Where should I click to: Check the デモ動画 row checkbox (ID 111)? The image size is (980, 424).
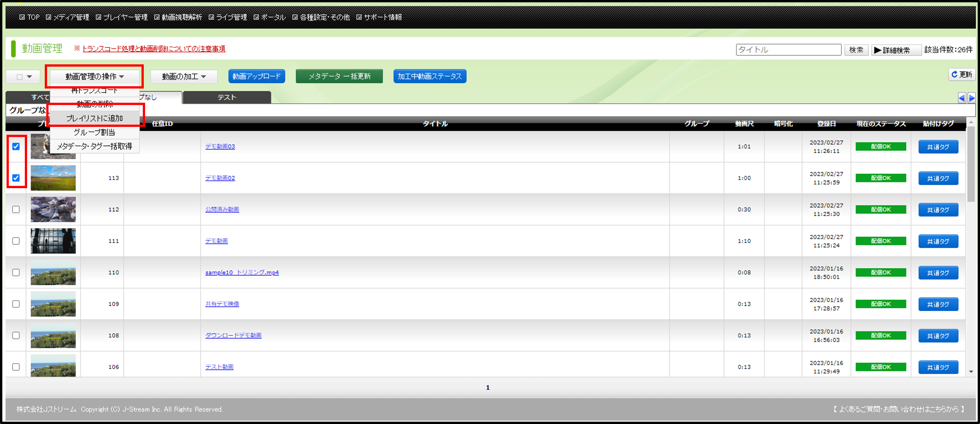(x=16, y=241)
